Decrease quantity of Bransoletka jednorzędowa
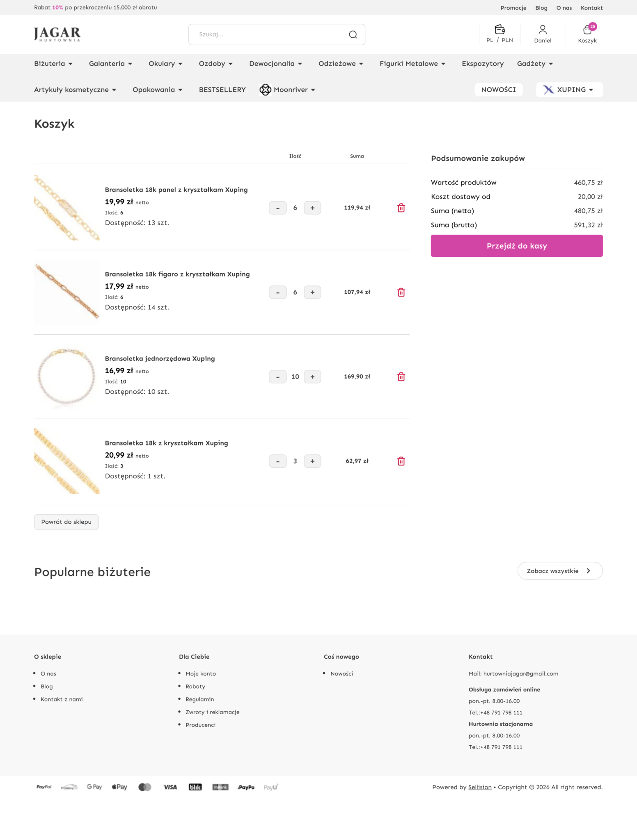Viewport: 637px width, 840px height. 278,377
